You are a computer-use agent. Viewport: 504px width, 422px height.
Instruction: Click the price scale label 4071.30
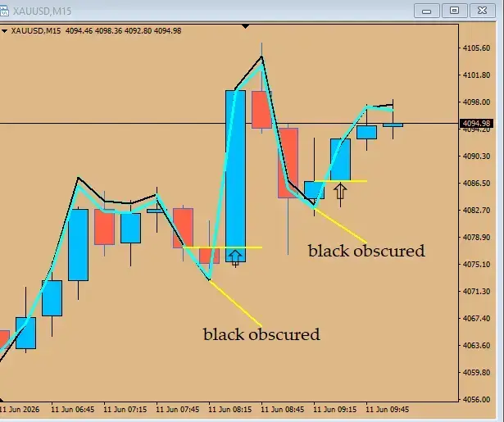476,291
